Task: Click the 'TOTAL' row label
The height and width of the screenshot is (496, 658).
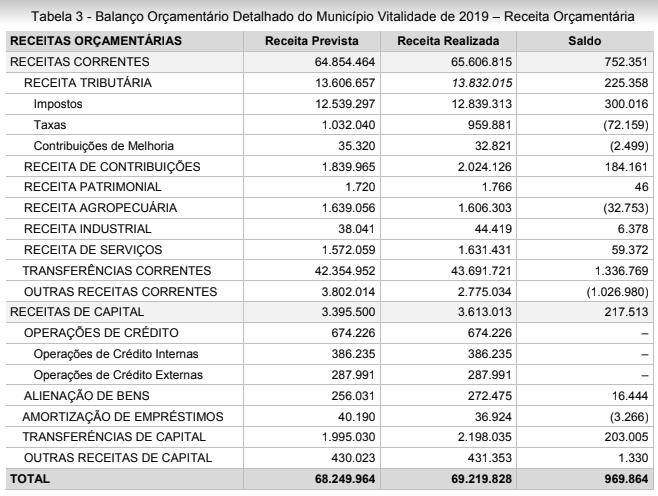Action: pos(30,479)
